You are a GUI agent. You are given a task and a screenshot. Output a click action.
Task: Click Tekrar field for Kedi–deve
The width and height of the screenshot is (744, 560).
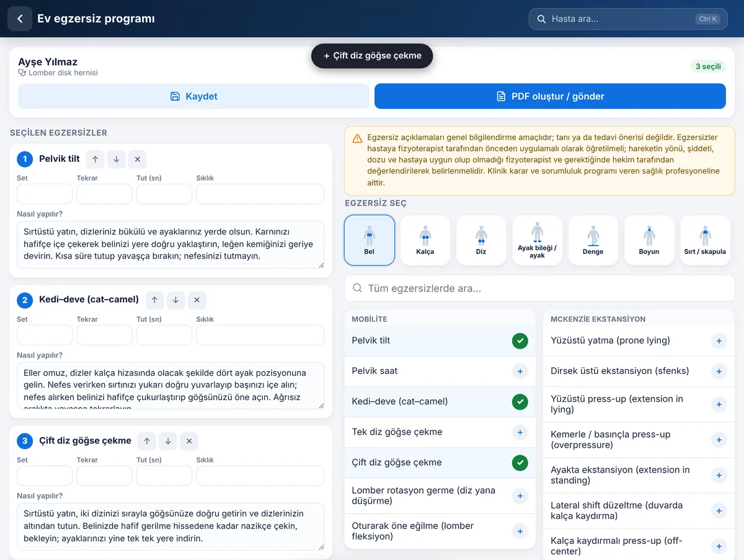(104, 335)
